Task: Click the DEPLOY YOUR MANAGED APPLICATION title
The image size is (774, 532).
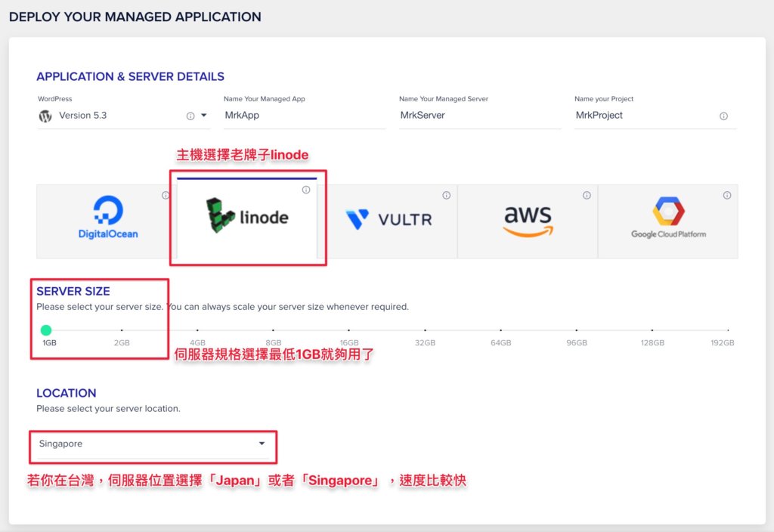Action: [x=135, y=17]
